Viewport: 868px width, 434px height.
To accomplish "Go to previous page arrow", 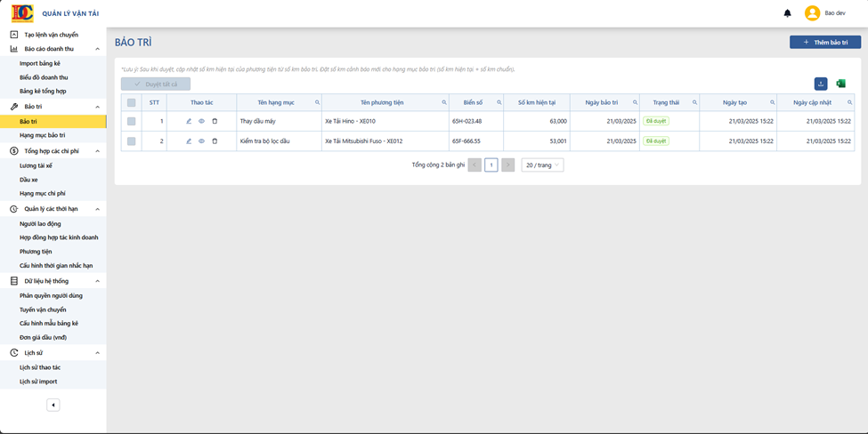I will 475,165.
